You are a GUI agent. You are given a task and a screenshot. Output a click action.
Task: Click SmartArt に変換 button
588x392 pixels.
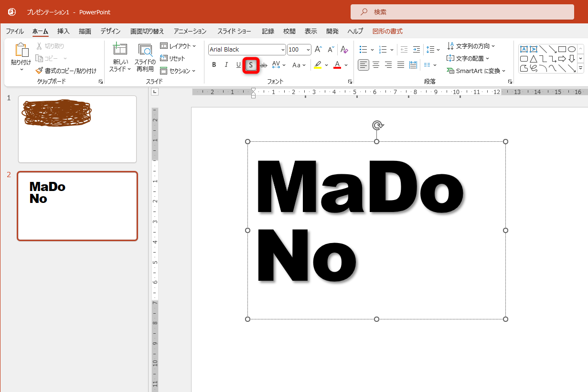[x=476, y=71]
